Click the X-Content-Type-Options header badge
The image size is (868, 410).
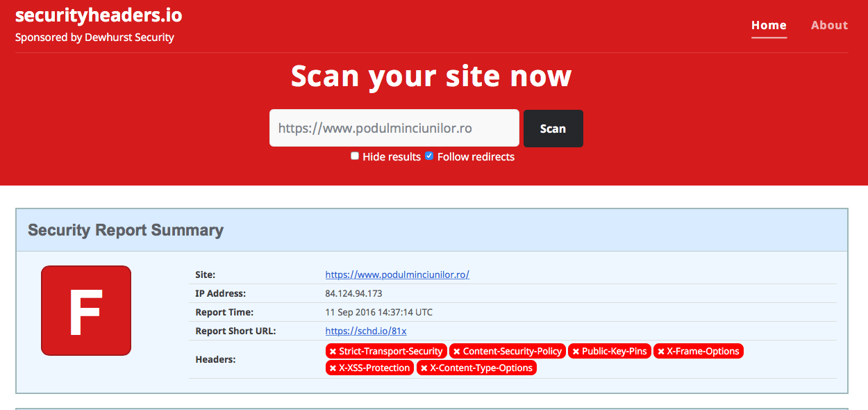pyautogui.click(x=476, y=368)
